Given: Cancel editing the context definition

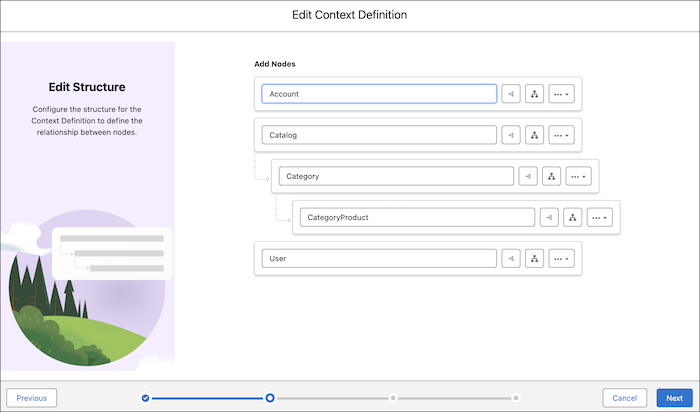Looking at the screenshot, I should coord(625,398).
